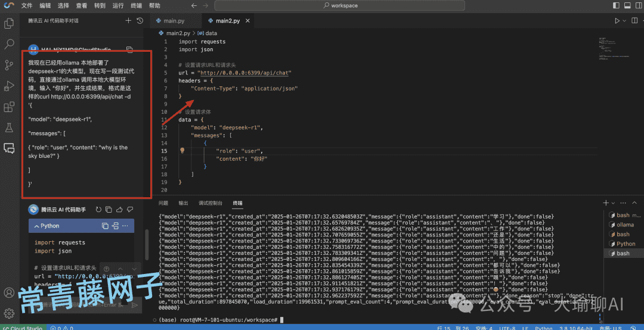The width and height of the screenshot is (644, 330).
Task: Give thumbs down to AI response
Action: 130,209
